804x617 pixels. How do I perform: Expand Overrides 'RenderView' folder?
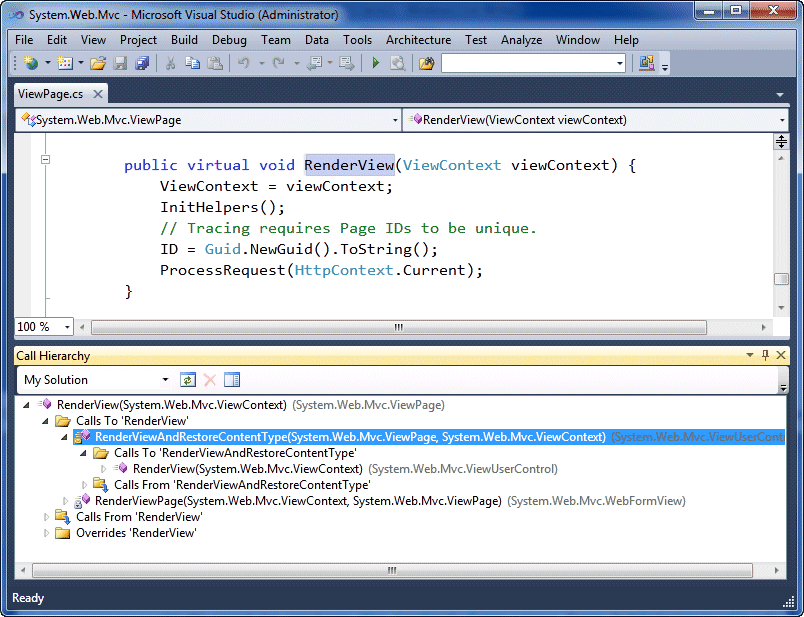point(46,533)
